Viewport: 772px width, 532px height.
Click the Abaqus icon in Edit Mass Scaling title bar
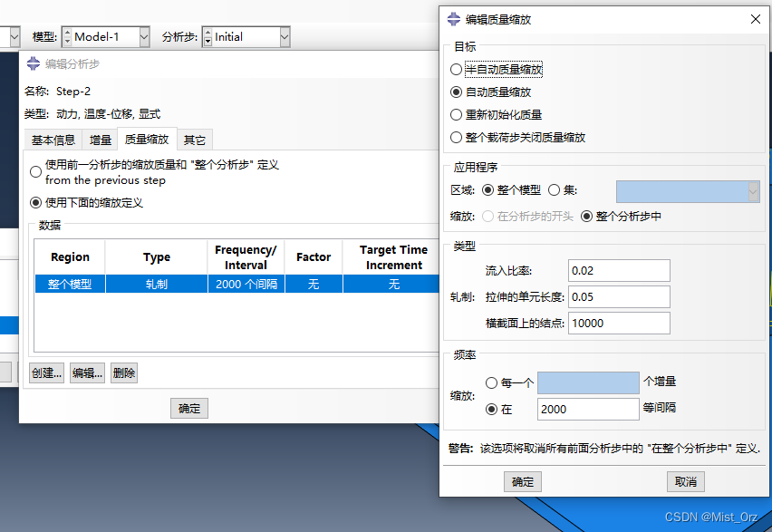click(x=453, y=19)
